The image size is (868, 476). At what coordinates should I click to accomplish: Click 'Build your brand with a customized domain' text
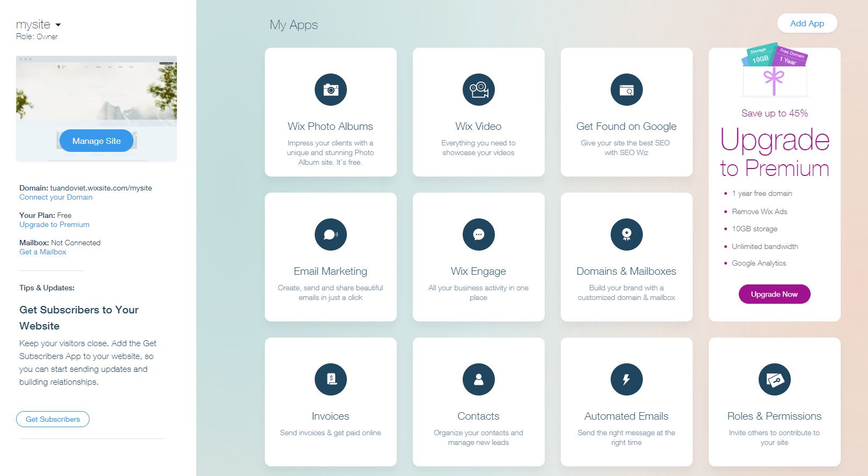pos(626,292)
